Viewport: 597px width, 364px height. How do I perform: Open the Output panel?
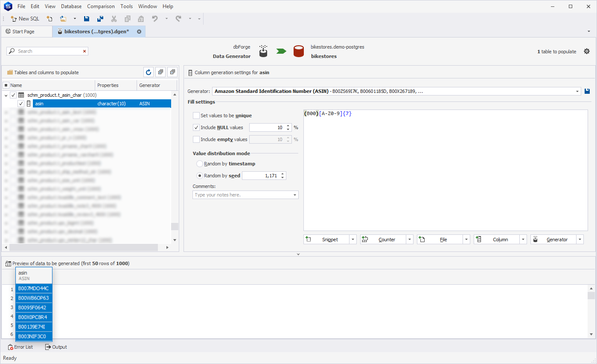[56, 347]
